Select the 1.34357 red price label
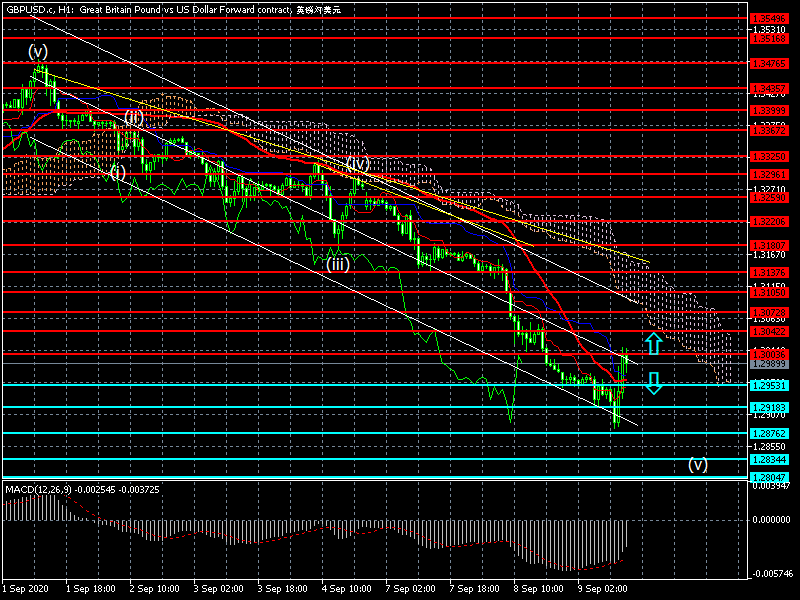Screen dimensions: 800x600 click(769, 88)
